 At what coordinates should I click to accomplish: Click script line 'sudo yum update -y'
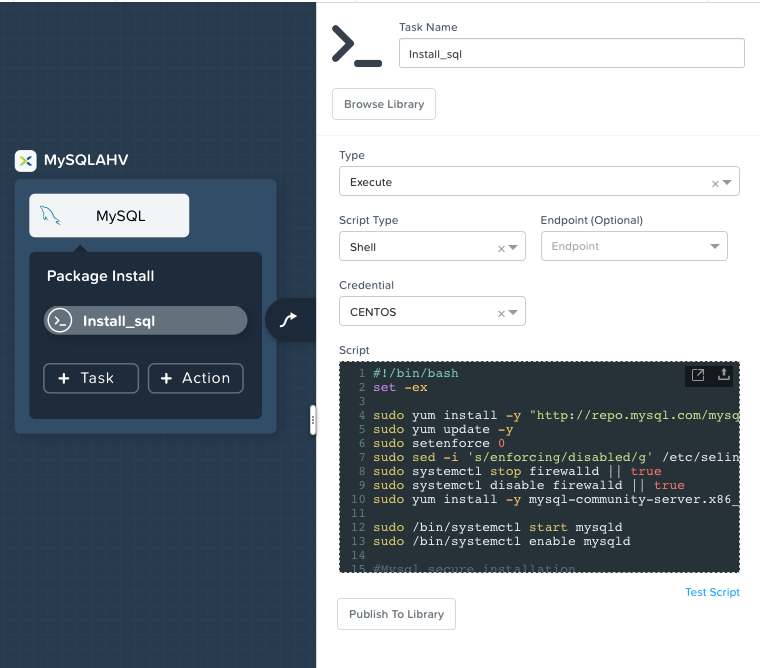[x=443, y=429]
